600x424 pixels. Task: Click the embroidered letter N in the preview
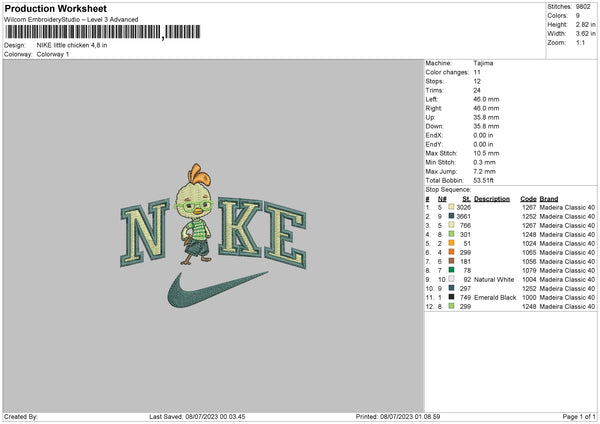pyautogui.click(x=145, y=232)
